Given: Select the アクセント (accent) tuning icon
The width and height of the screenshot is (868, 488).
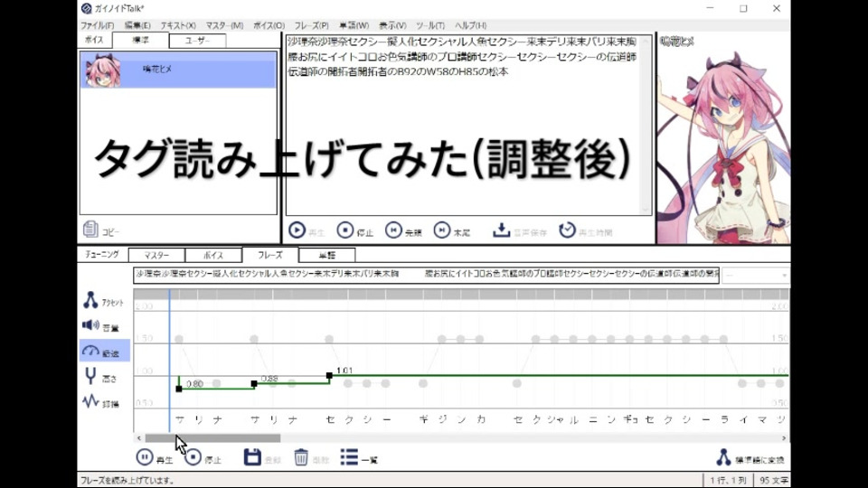Looking at the screenshot, I should [90, 300].
